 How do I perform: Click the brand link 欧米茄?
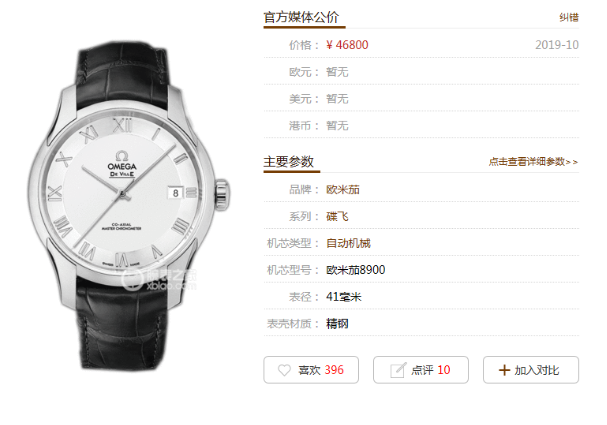[x=343, y=190]
